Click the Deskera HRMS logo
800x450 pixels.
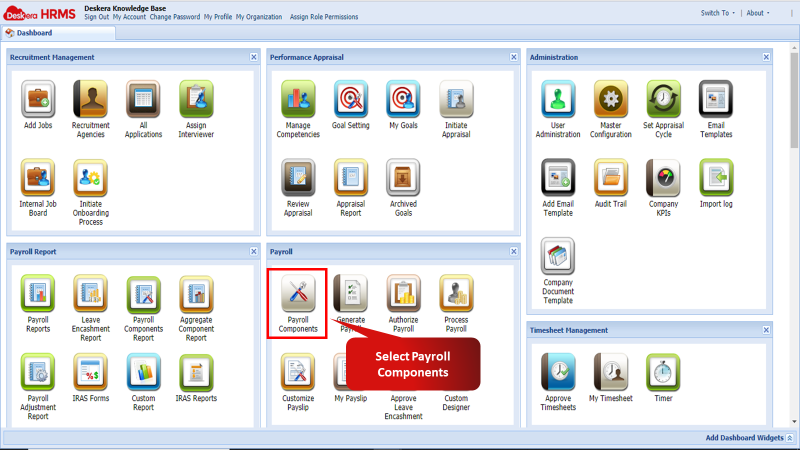pyautogui.click(x=39, y=14)
